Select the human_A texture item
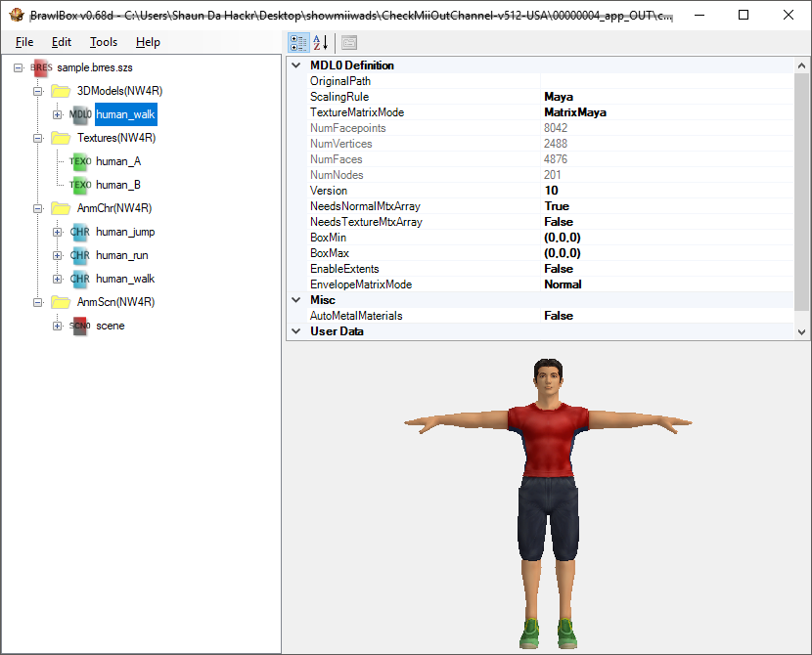This screenshot has height=655, width=812. [118, 161]
